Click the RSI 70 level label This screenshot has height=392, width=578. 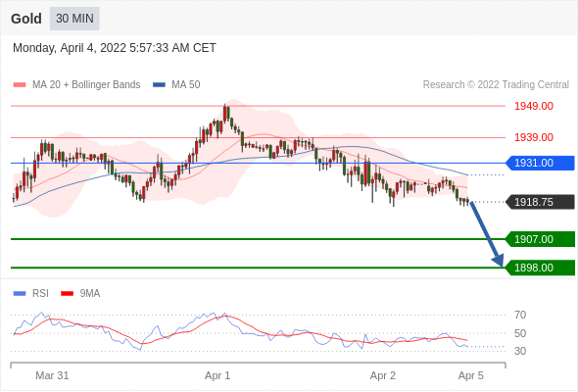pyautogui.click(x=520, y=315)
